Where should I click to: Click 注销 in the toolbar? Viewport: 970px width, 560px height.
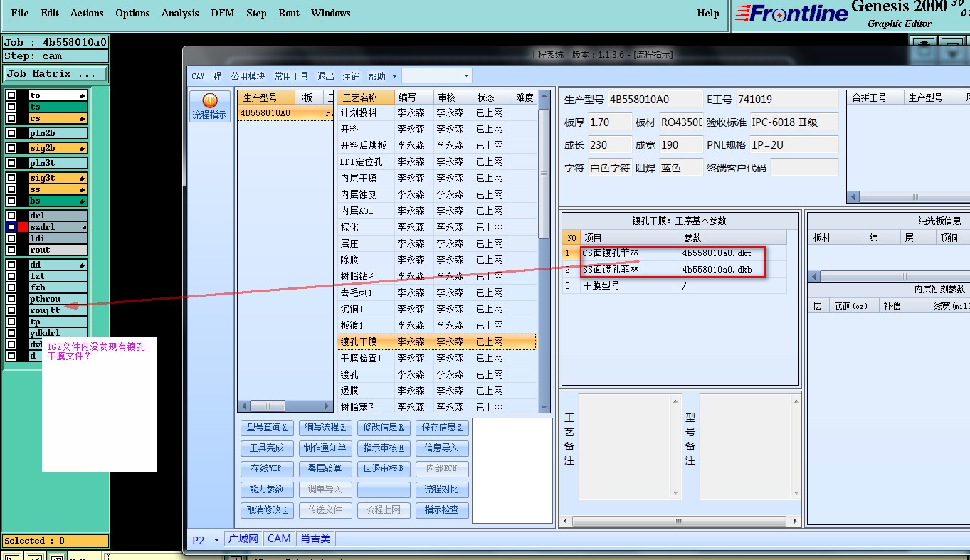[351, 76]
